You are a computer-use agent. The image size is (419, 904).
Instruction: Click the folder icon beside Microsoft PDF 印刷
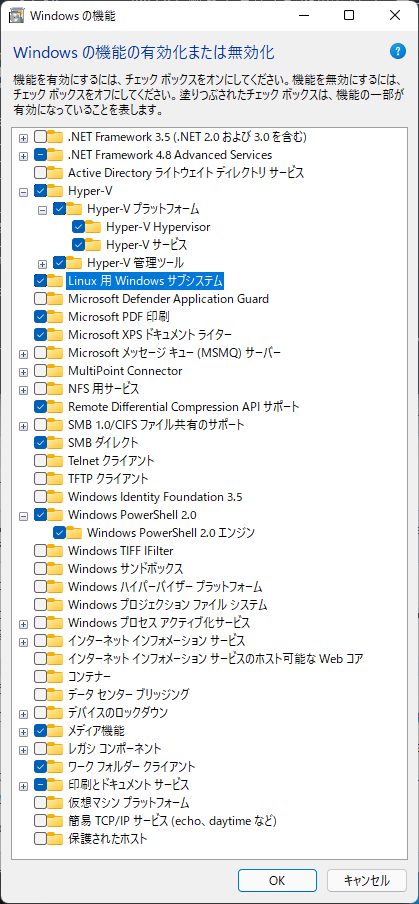(x=55, y=317)
